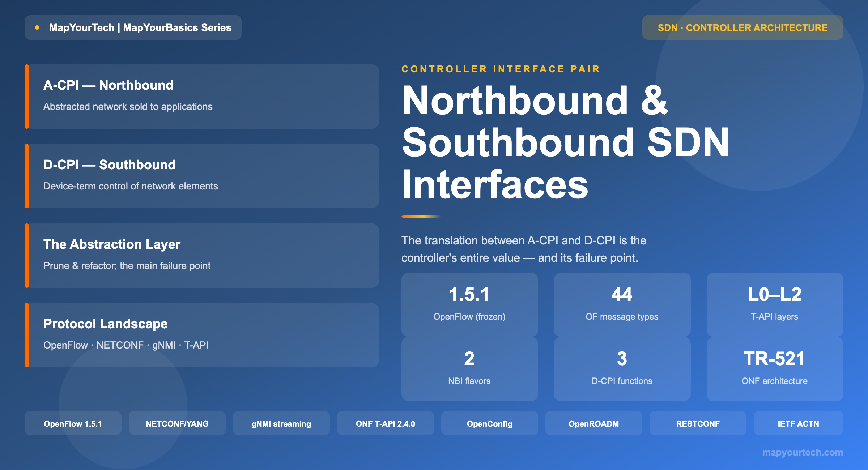868x470 pixels.
Task: Select the L0–L2 T-API layers tile
Action: [775, 305]
